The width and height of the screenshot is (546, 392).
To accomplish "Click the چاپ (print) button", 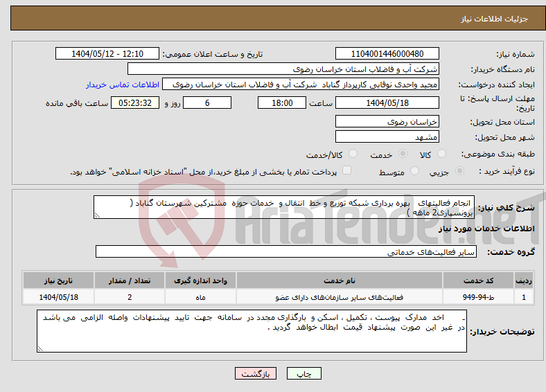I will point(303,373).
